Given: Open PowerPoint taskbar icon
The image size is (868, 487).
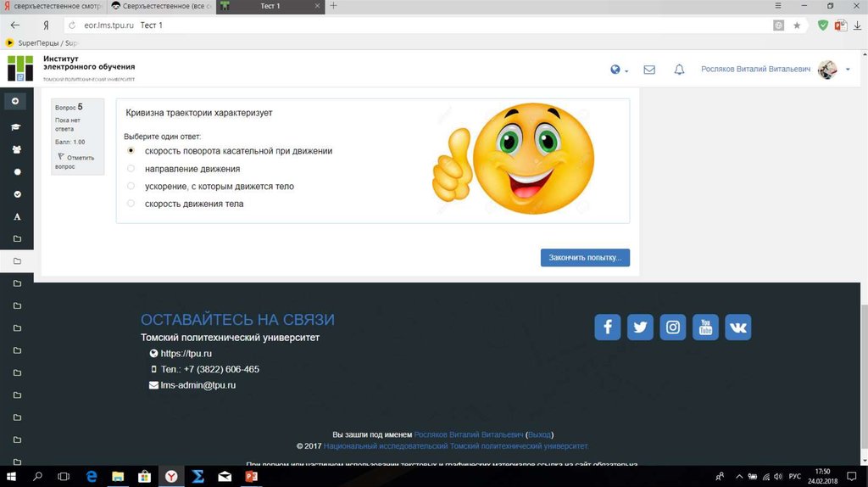Looking at the screenshot, I should (x=251, y=477).
